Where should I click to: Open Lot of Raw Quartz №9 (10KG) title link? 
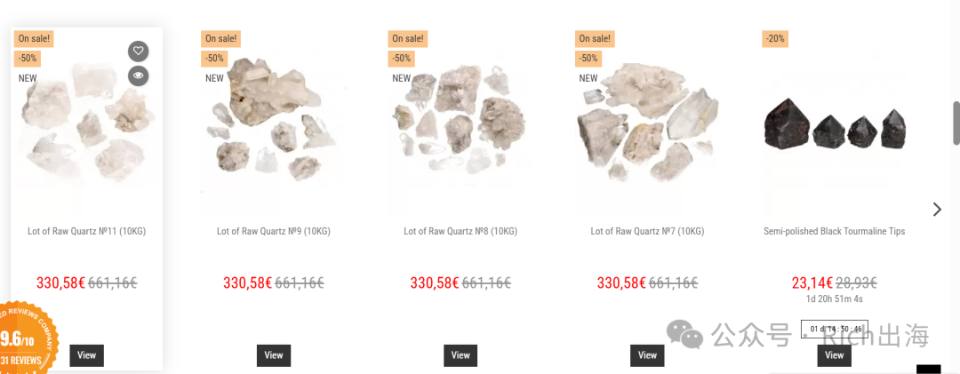[274, 231]
